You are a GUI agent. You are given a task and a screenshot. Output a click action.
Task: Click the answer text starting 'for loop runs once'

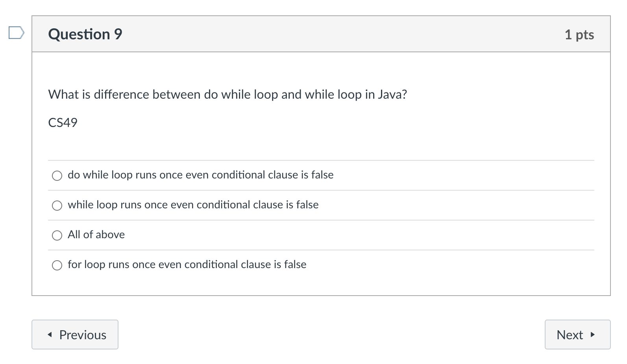point(187,265)
